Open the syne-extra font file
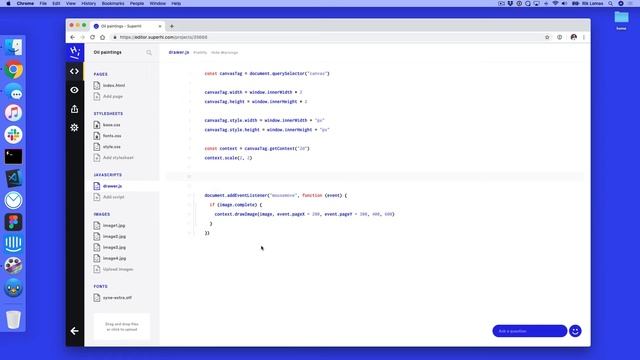 coord(117,298)
